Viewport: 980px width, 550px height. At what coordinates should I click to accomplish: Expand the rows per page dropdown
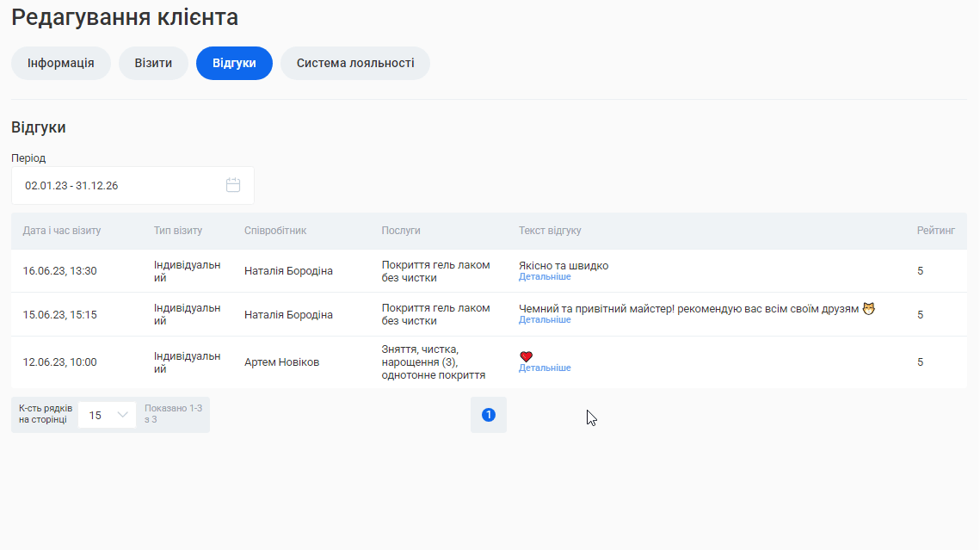point(107,415)
